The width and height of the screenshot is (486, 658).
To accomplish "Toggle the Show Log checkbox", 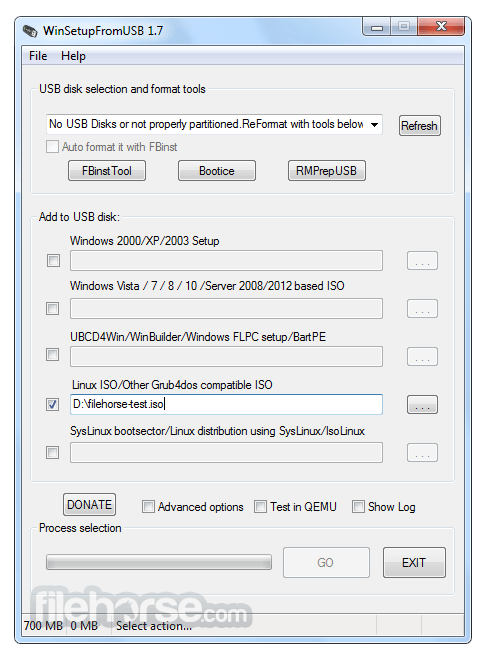I will pyautogui.click(x=358, y=507).
